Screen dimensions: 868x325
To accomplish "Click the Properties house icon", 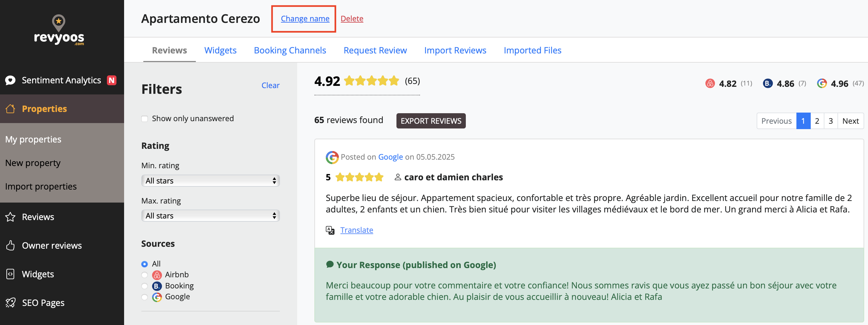I will coord(10,109).
